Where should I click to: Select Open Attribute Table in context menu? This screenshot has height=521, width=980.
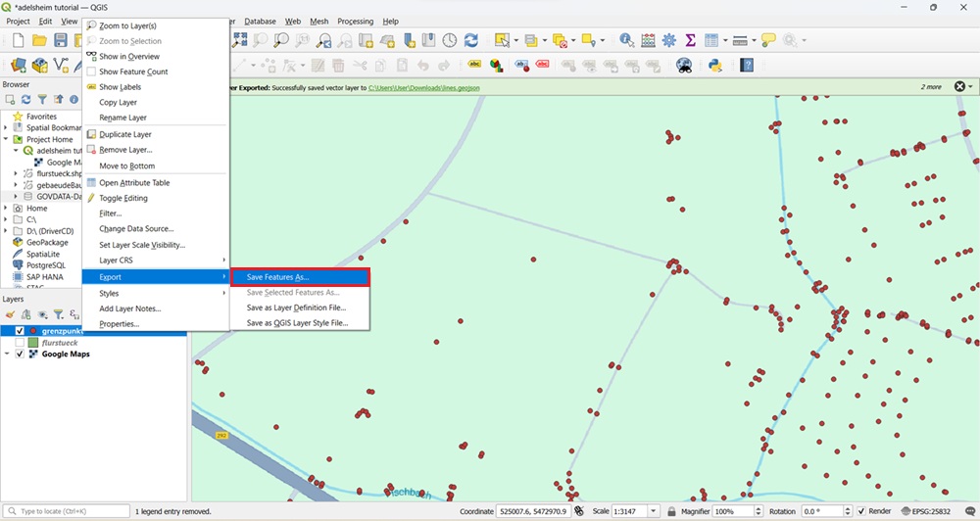pyautogui.click(x=134, y=182)
